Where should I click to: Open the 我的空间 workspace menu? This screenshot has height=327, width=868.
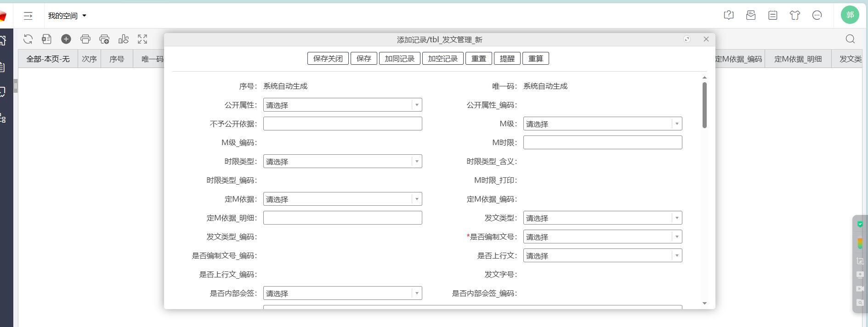click(67, 16)
